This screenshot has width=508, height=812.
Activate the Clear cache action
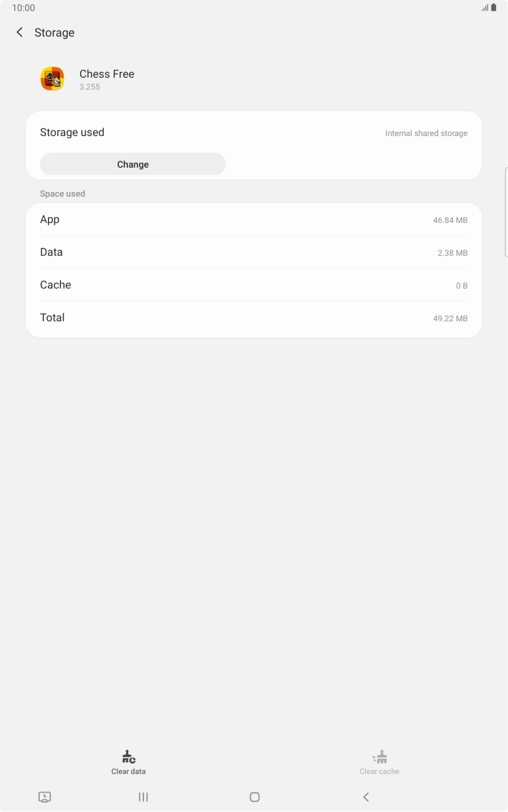(x=379, y=762)
